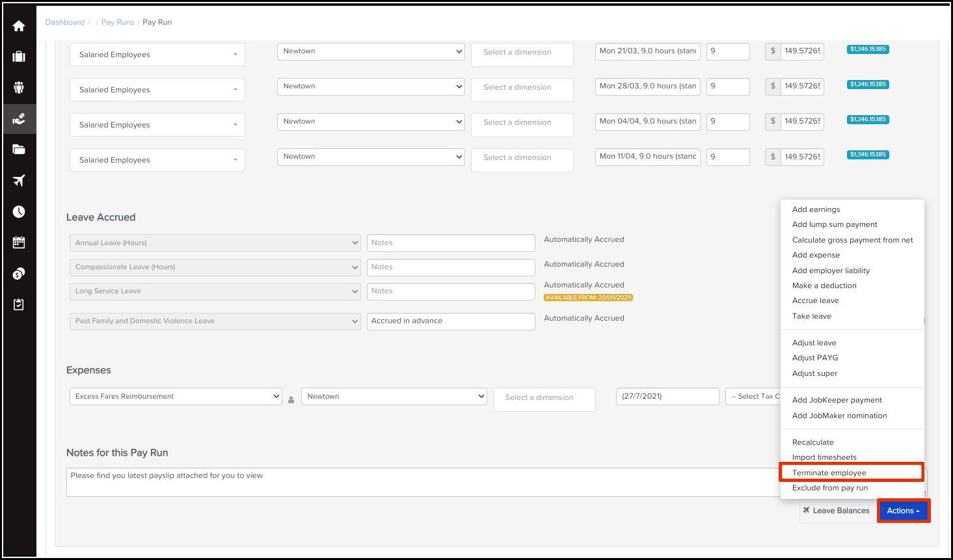Expand the first Salaried Employees dropdown

(157, 55)
